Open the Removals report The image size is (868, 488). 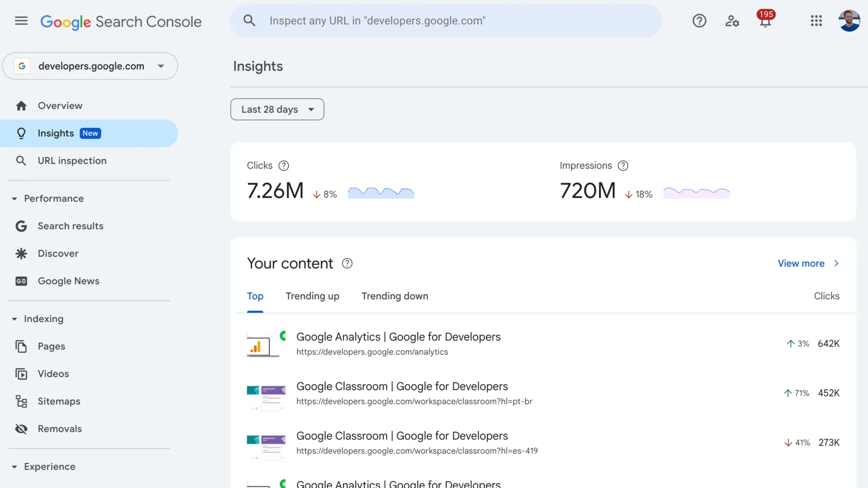[x=59, y=429]
